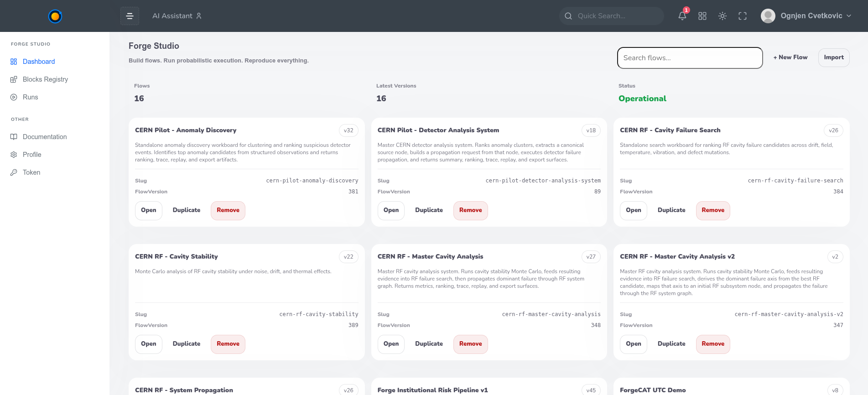Duplicate CERN Pilot - Anomaly Discovery flow

click(187, 210)
